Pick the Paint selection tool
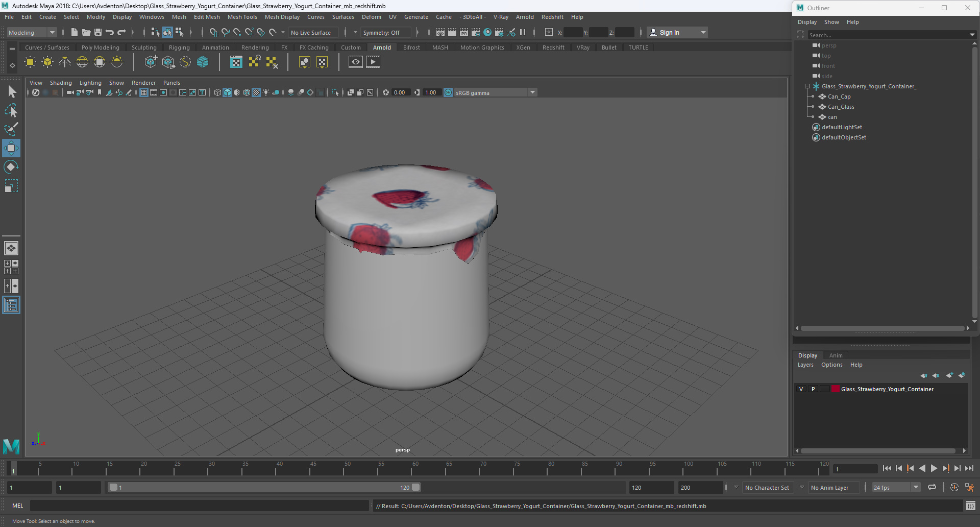 click(11, 129)
